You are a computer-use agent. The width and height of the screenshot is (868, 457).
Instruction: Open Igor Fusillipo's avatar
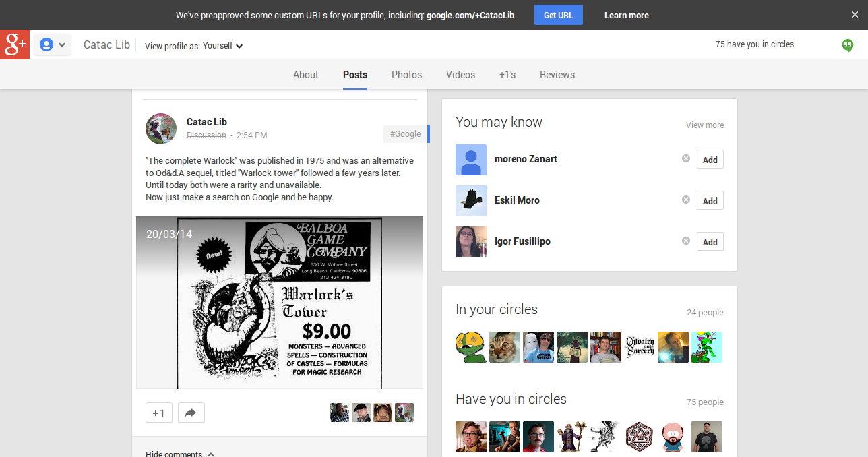[471, 242]
